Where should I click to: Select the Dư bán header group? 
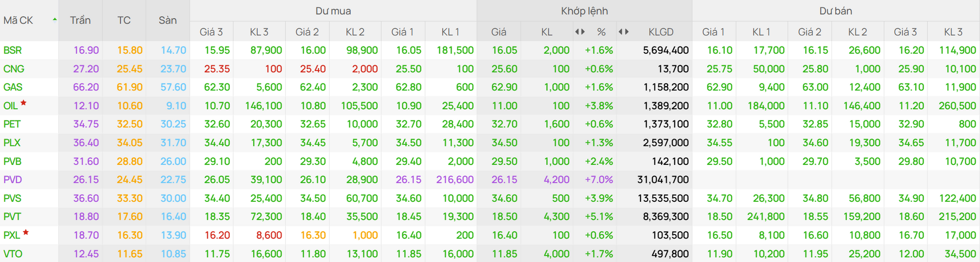(x=836, y=11)
